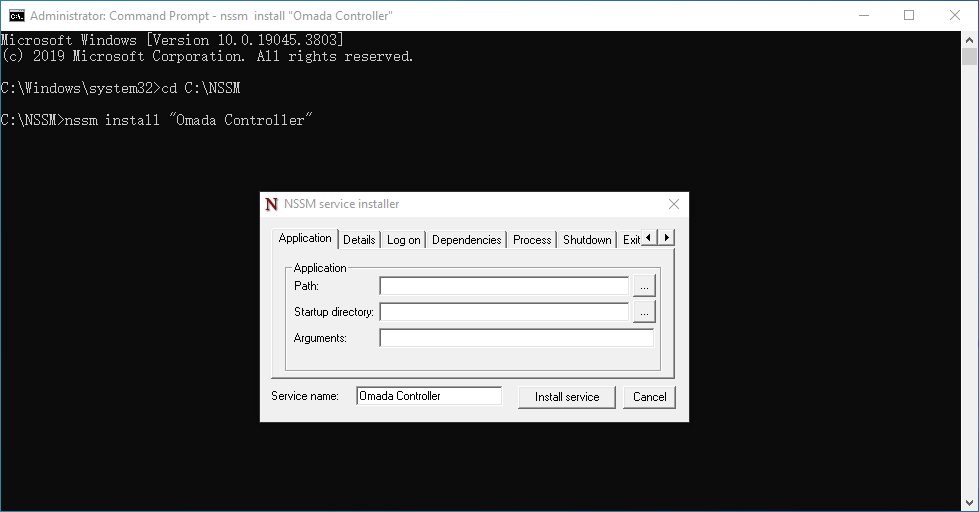Screen dimensions: 979x512
Task: Click the Command Prompt scrollbar down arrow
Action: tap(969, 502)
